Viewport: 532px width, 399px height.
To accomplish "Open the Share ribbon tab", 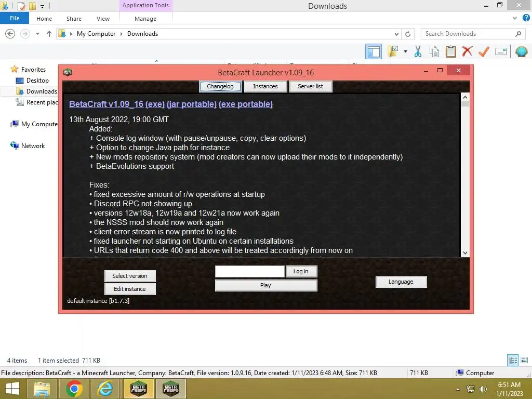I will (x=74, y=19).
